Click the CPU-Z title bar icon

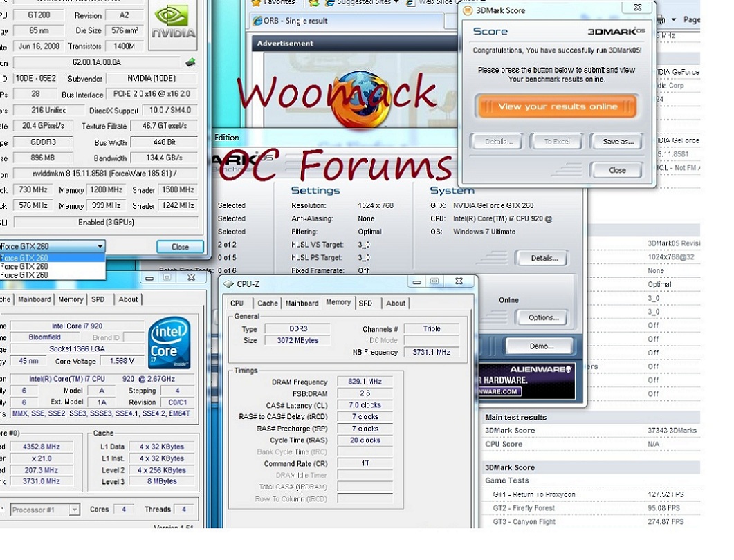point(228,284)
